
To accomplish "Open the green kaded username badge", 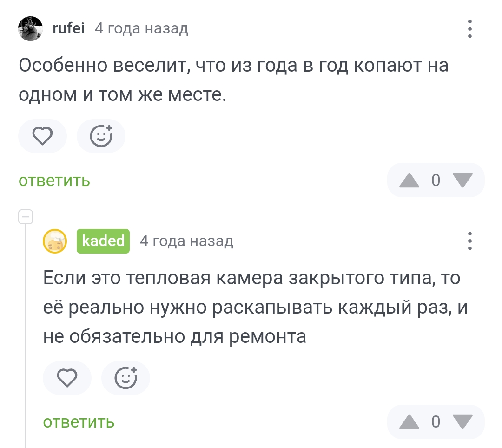I will [103, 241].
